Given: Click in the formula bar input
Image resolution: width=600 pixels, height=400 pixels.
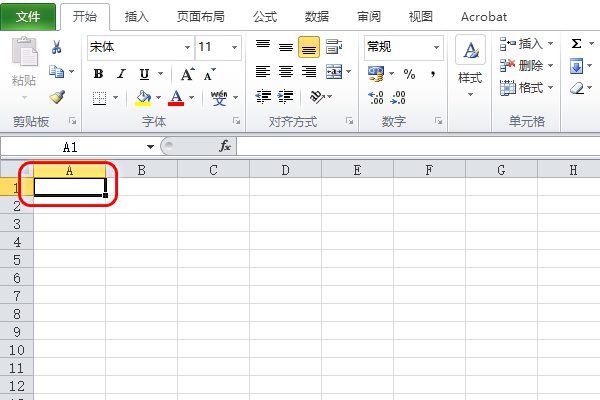Looking at the screenshot, I should click(x=418, y=146).
